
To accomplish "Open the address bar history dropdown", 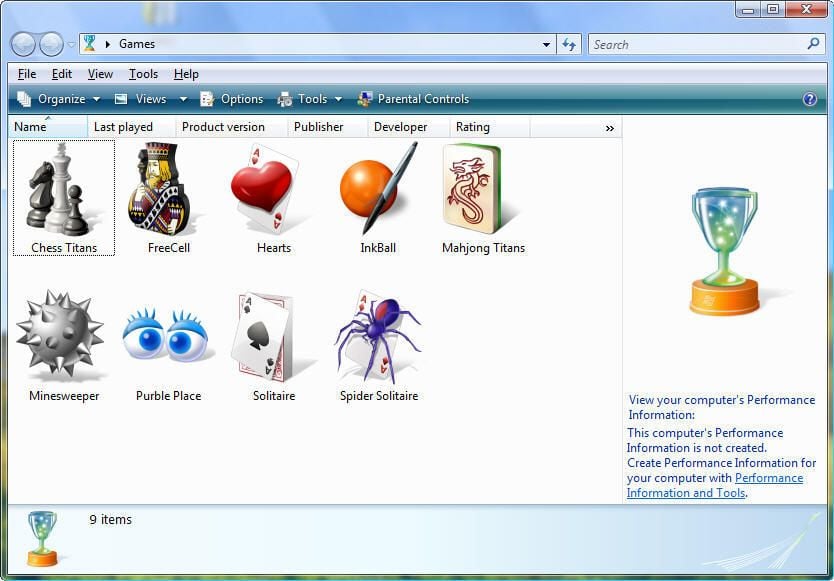I will pyautogui.click(x=546, y=45).
